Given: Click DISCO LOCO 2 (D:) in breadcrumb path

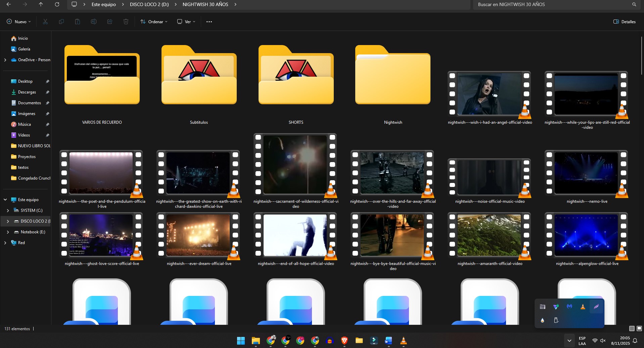Looking at the screenshot, I should click(149, 4).
